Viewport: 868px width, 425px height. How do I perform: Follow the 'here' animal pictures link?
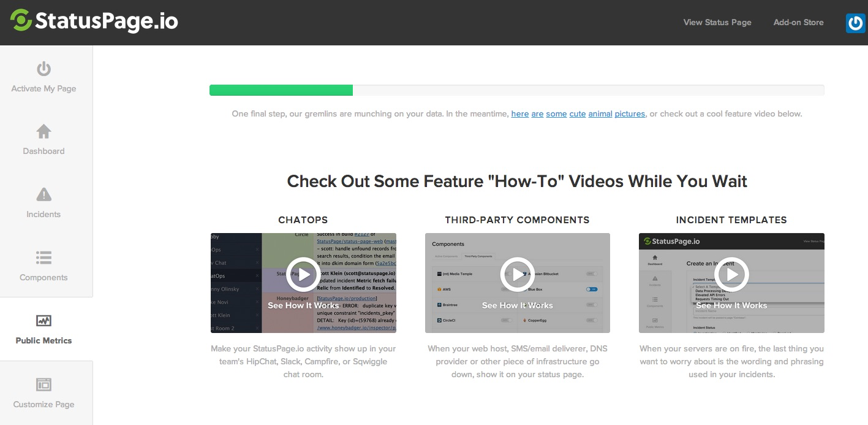(x=520, y=113)
